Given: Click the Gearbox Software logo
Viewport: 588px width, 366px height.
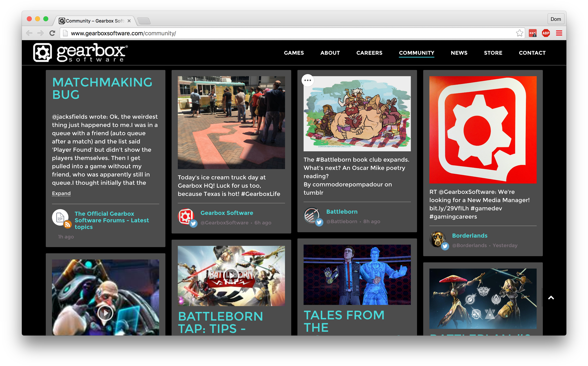Looking at the screenshot, I should (80, 52).
